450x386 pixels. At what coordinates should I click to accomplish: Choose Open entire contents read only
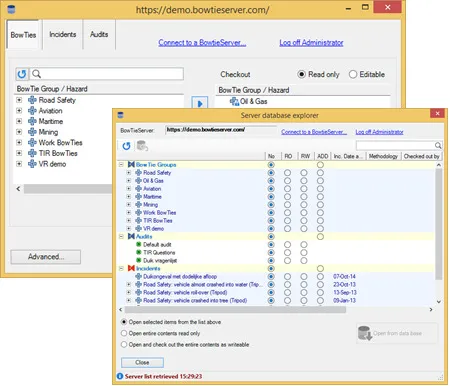tap(124, 333)
